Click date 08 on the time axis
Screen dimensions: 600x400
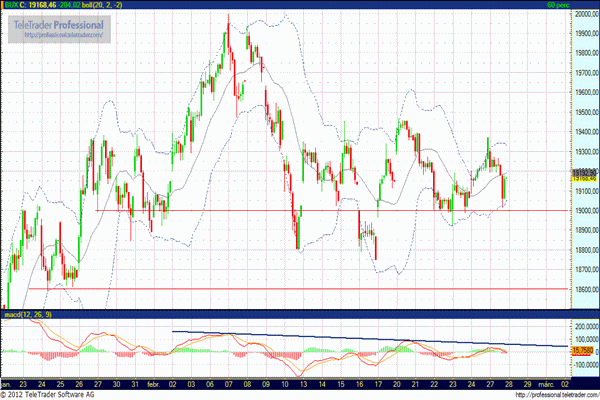[x=247, y=384]
